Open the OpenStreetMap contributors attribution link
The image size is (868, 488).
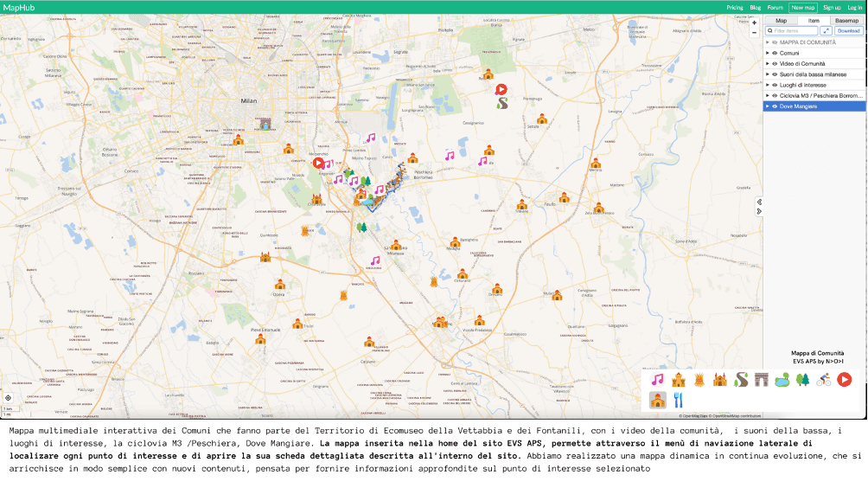click(x=737, y=415)
